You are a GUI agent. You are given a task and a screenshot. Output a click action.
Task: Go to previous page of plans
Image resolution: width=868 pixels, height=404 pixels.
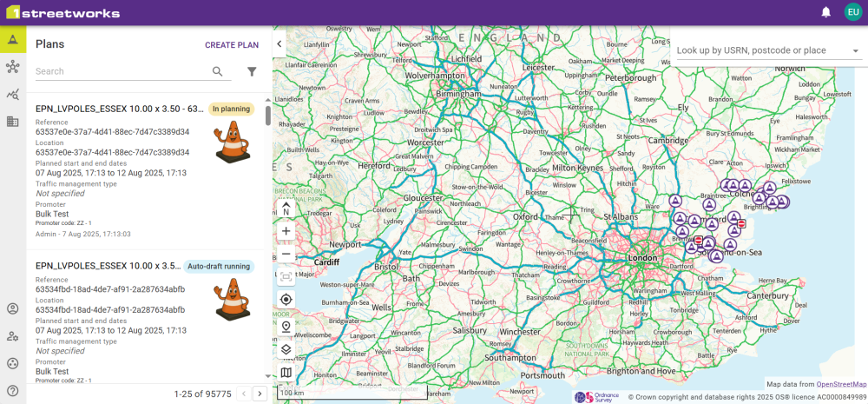click(243, 394)
